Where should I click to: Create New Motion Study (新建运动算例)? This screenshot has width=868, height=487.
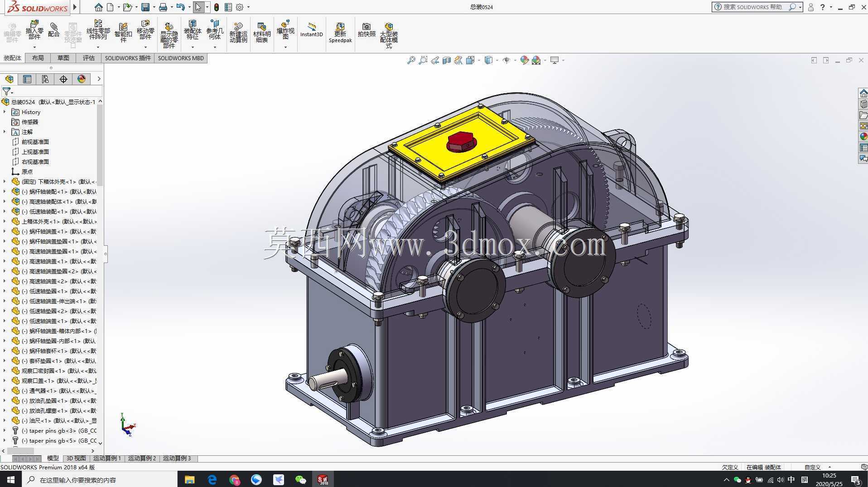pyautogui.click(x=238, y=32)
